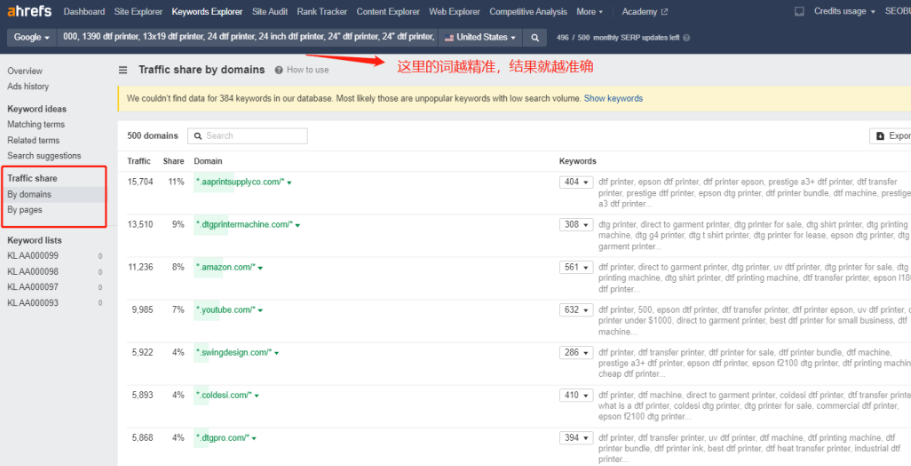Open keyword list KL AA000098
This screenshot has height=466, width=911.
(33, 271)
